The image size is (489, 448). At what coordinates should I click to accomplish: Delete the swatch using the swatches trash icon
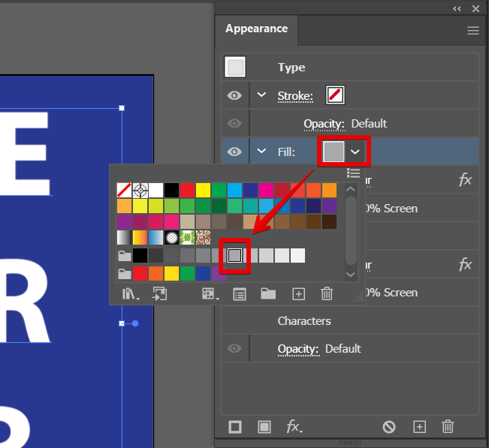point(327,294)
